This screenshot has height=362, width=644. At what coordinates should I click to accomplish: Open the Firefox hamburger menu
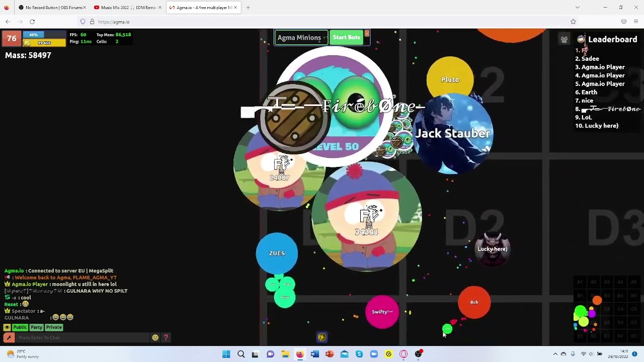click(x=636, y=22)
